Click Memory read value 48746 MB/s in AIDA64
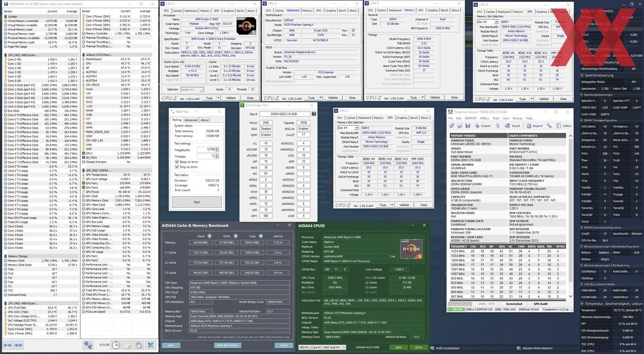This screenshot has width=644, height=354. pyautogui.click(x=201, y=242)
